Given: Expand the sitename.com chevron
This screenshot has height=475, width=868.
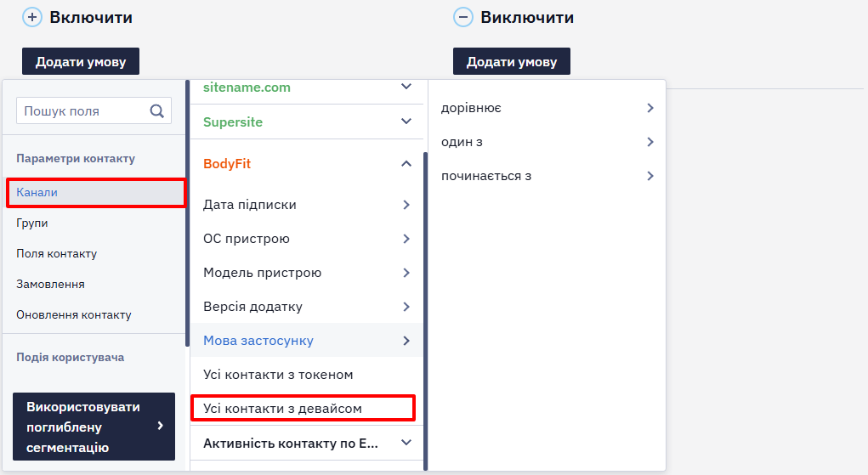Looking at the screenshot, I should (406, 87).
